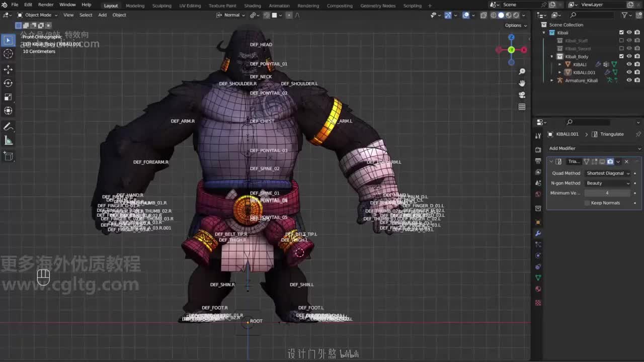Select solid viewport shading mode
This screenshot has height=362, width=644.
pyautogui.click(x=501, y=15)
